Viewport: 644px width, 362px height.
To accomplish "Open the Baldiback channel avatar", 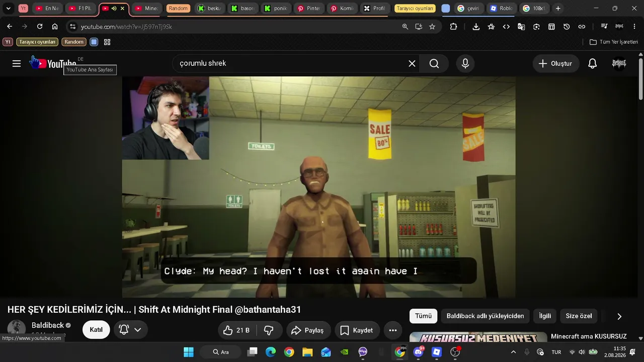I will click(17, 329).
